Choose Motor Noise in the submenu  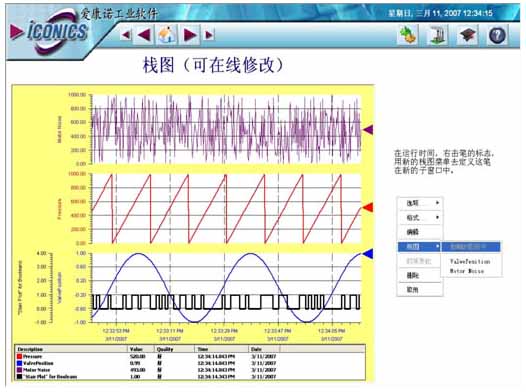pyautogui.click(x=467, y=271)
